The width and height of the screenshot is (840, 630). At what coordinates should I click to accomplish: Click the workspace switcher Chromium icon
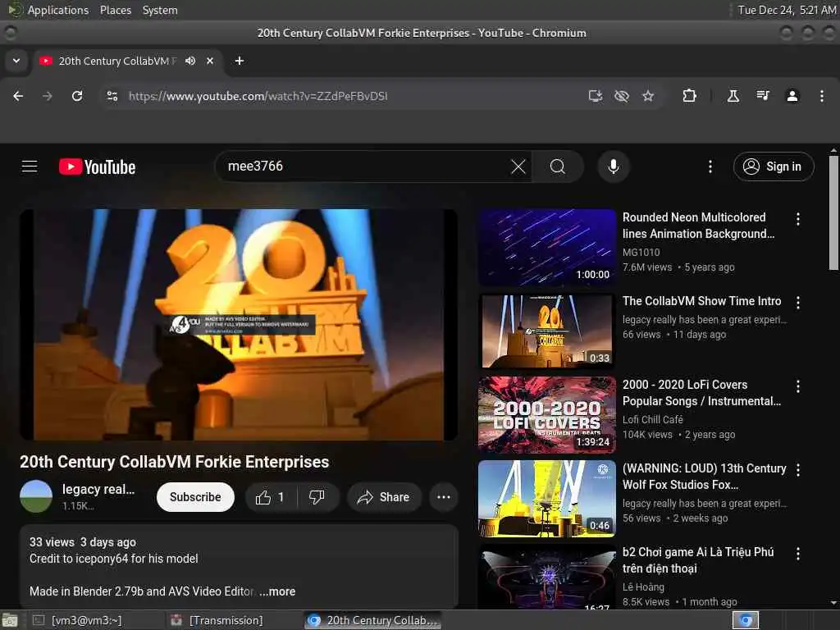tap(746, 620)
